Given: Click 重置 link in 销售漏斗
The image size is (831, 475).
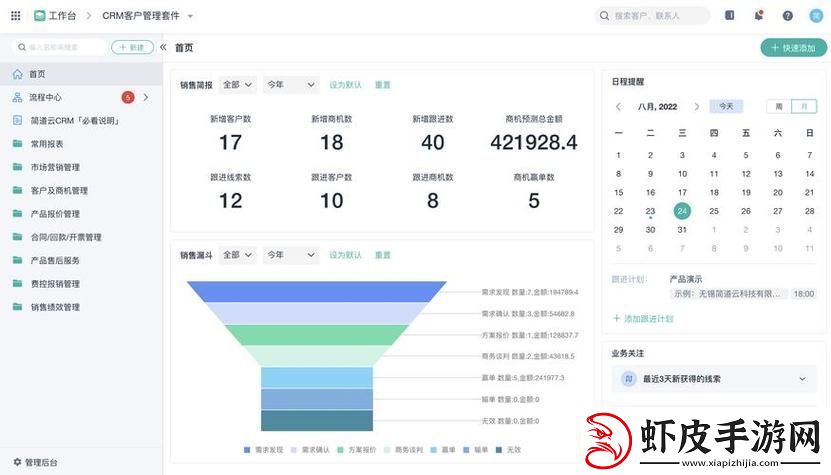Looking at the screenshot, I should click(x=383, y=255).
